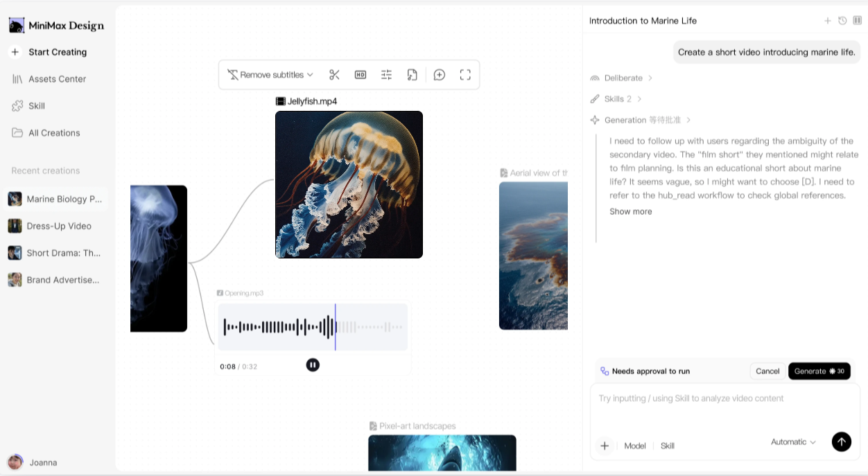
Task: Open All Creations
Action: pyautogui.click(x=46, y=133)
